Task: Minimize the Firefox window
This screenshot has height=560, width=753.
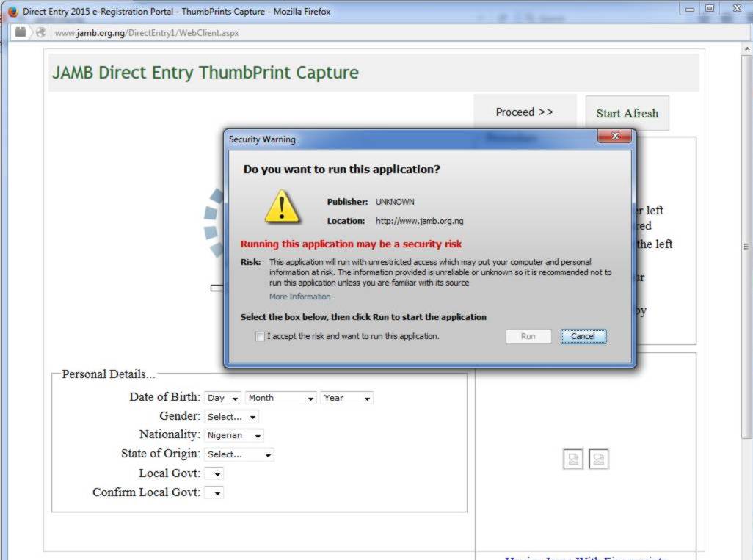Action: coord(690,9)
